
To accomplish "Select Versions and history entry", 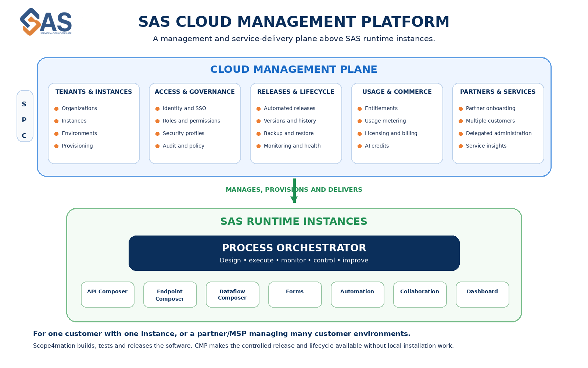I will [x=286, y=121].
